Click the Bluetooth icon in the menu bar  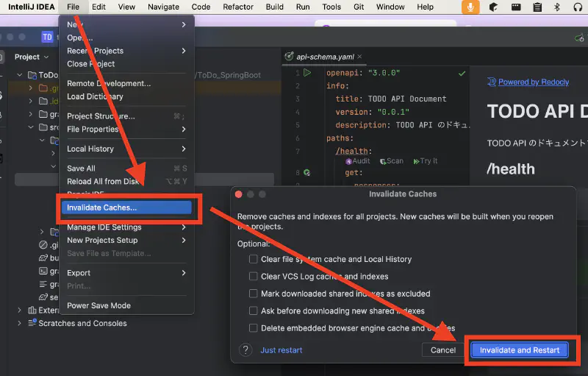(556, 7)
